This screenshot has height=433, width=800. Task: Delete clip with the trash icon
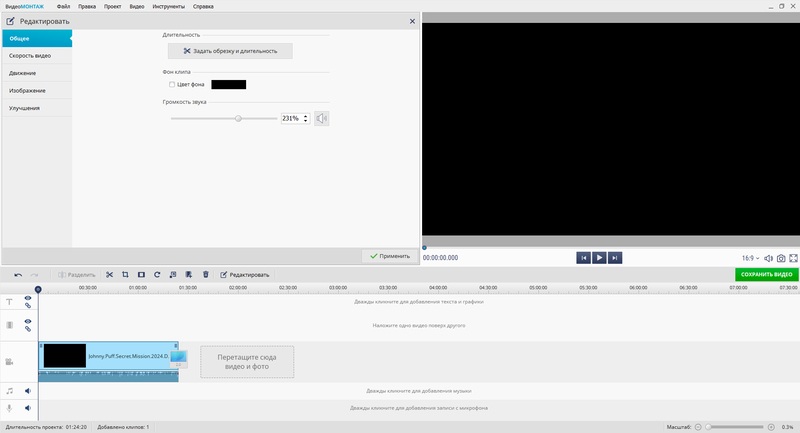click(206, 274)
